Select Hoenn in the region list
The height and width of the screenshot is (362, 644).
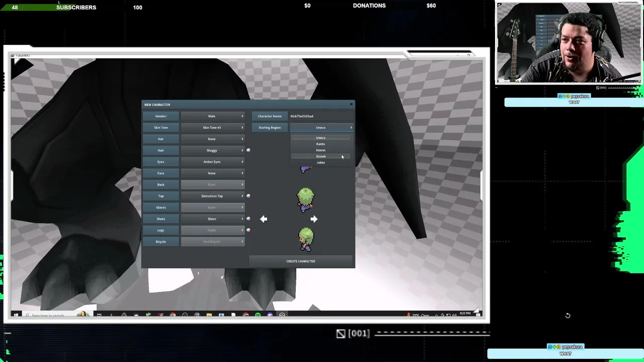tap(320, 150)
